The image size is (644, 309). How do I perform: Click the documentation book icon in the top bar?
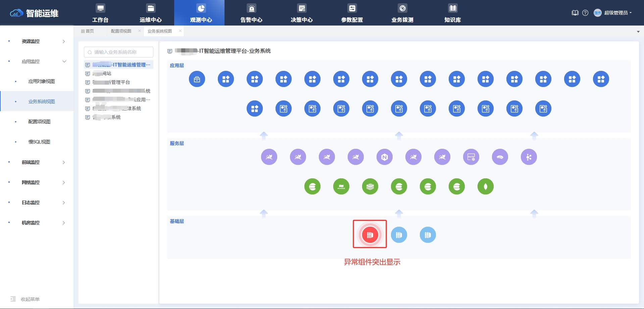click(x=575, y=12)
